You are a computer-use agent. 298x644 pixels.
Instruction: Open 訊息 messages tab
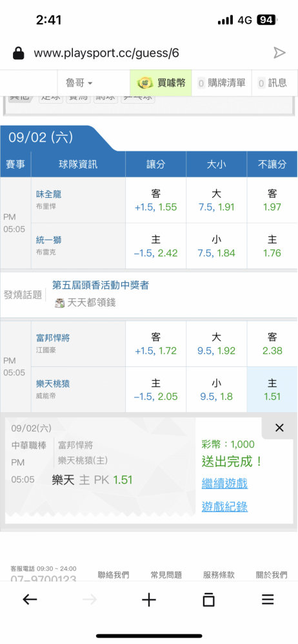point(272,83)
